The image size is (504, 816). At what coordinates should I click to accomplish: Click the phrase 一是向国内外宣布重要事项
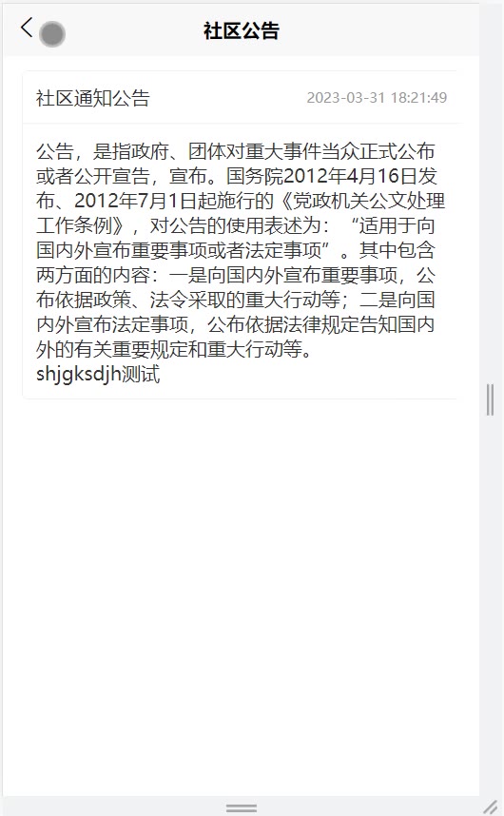[x=283, y=275]
